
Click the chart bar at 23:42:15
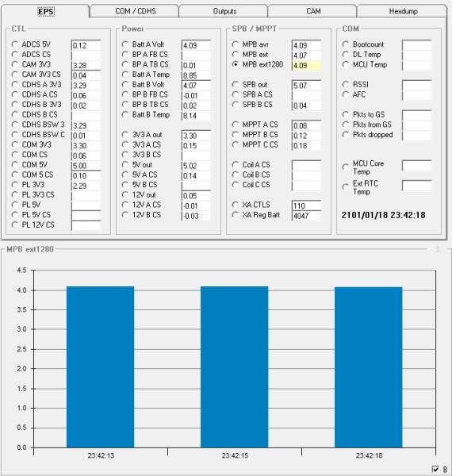(235, 367)
